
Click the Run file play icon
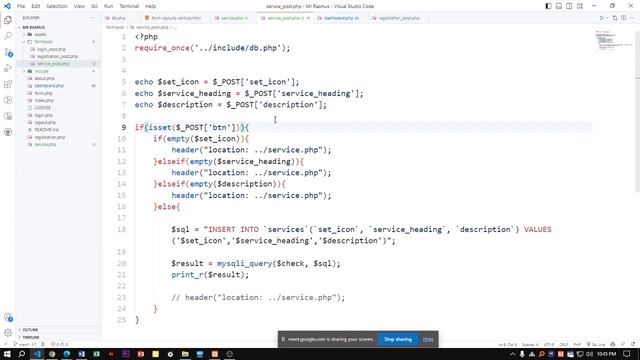(602, 18)
